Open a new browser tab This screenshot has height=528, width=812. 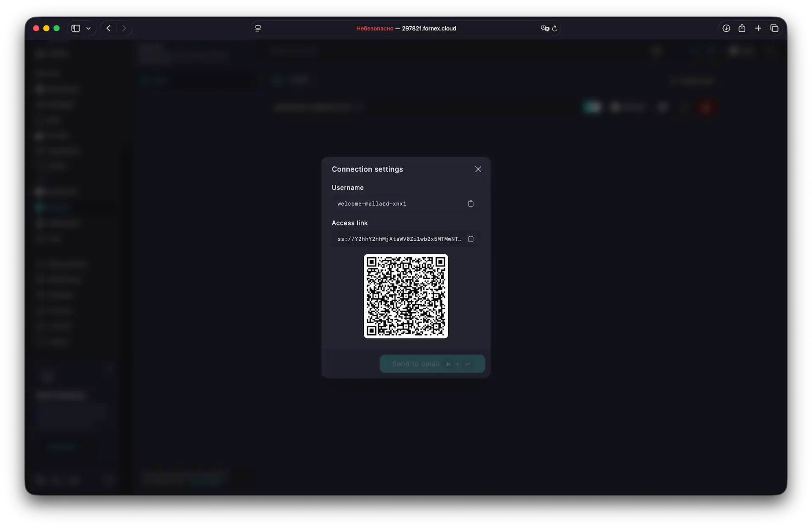click(758, 28)
